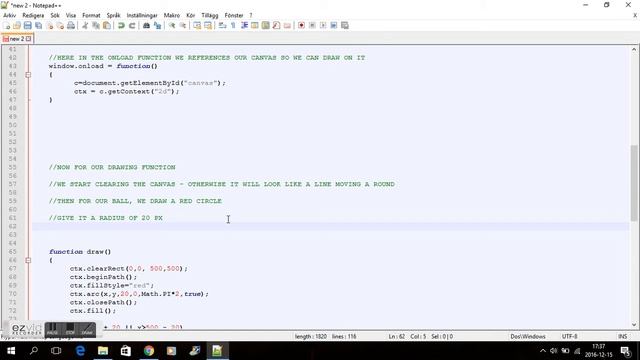This screenshot has height=360, width=640.
Task: Open Find with the binoculars icon
Action: tap(146, 25)
